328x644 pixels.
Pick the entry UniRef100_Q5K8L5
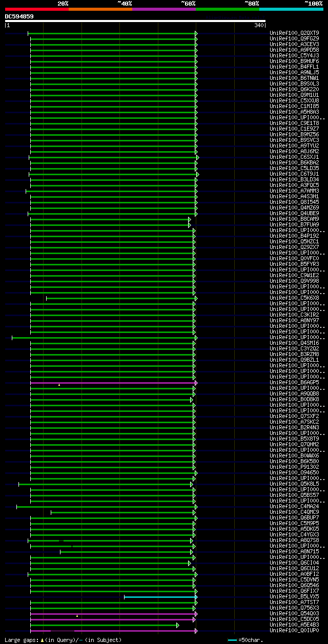(x=294, y=484)
